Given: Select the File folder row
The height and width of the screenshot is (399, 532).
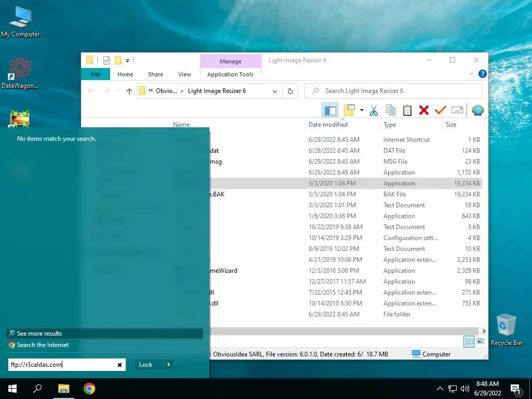Looking at the screenshot, I should tap(345, 314).
